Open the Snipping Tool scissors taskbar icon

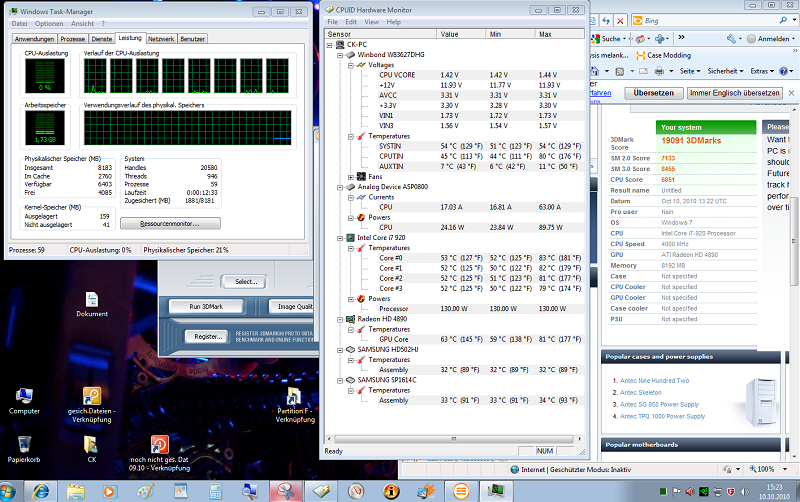pyautogui.click(x=286, y=492)
